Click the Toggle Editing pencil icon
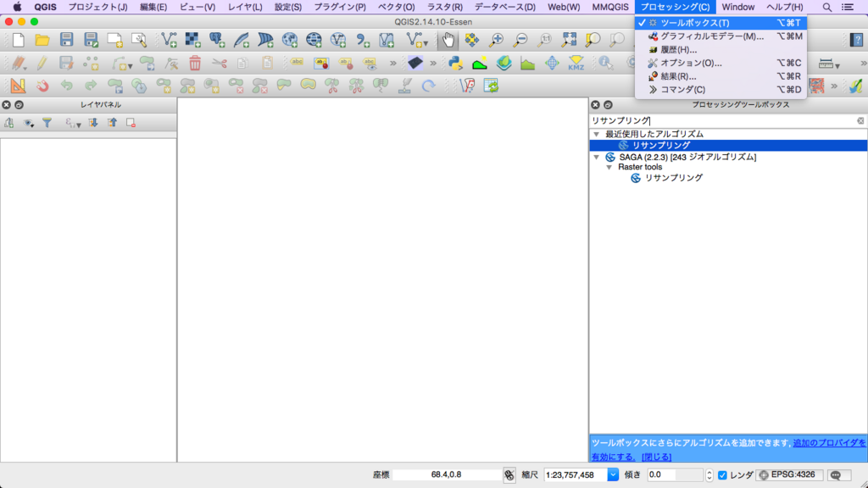Image resolution: width=868 pixels, height=488 pixels. tap(42, 63)
